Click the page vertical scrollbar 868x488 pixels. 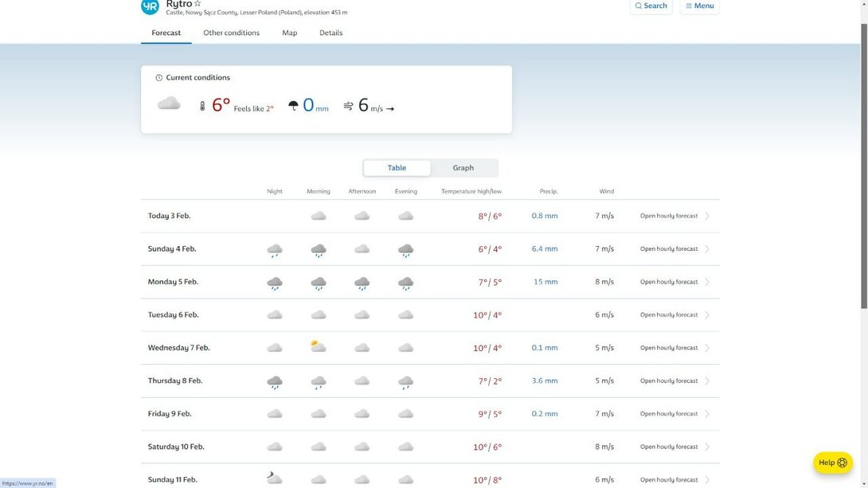[x=863, y=166]
